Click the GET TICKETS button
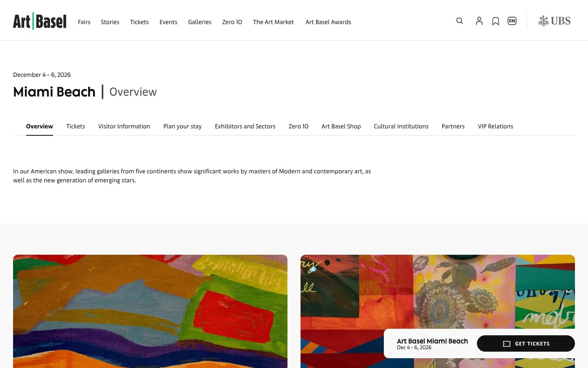588x368 pixels. 526,343
